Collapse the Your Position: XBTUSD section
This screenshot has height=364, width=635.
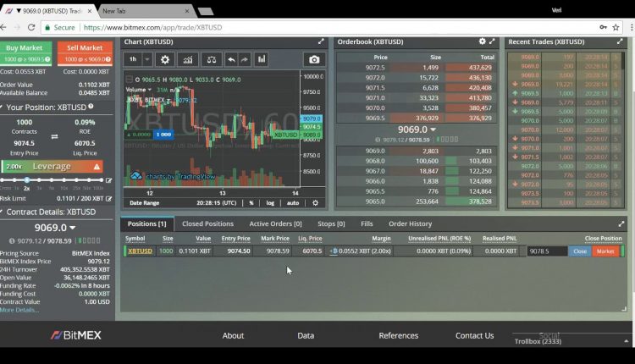point(2,107)
